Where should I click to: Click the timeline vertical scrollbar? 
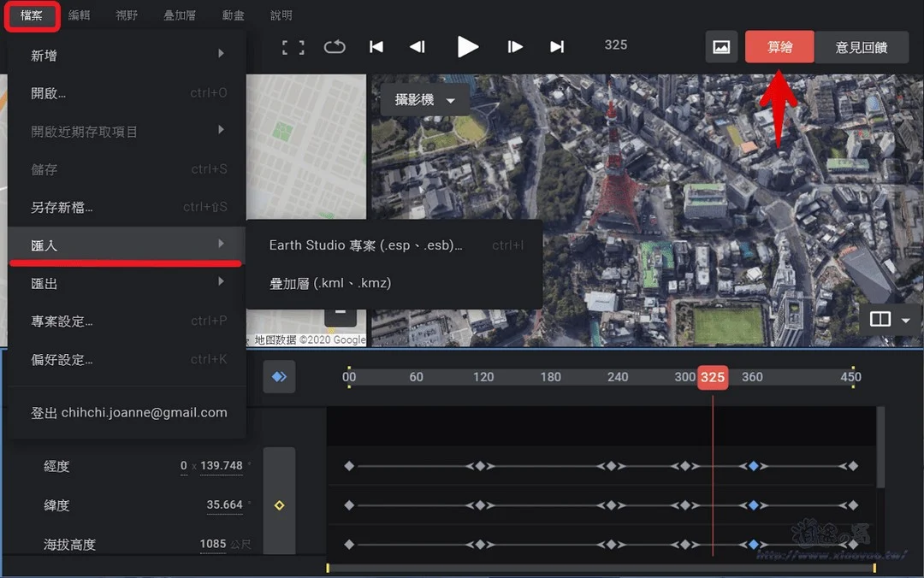(x=880, y=448)
